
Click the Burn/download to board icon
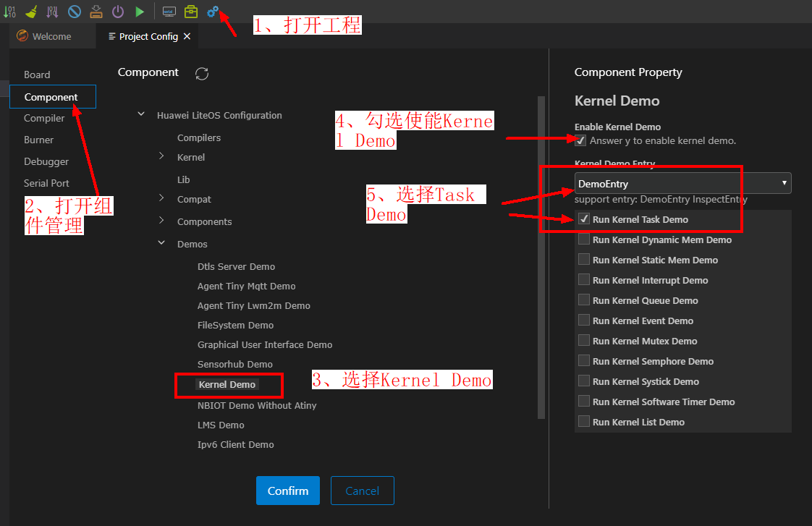(x=96, y=12)
